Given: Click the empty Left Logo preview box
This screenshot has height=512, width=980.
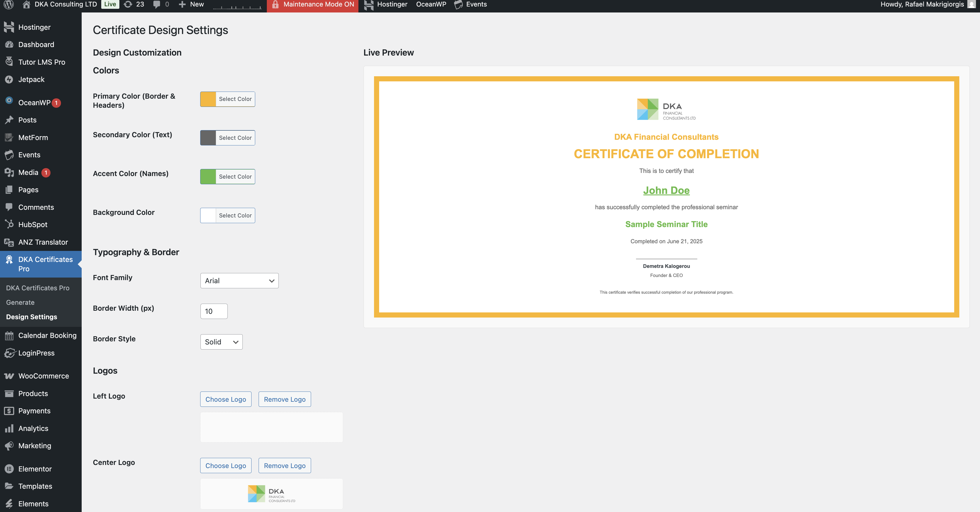Looking at the screenshot, I should tap(272, 427).
